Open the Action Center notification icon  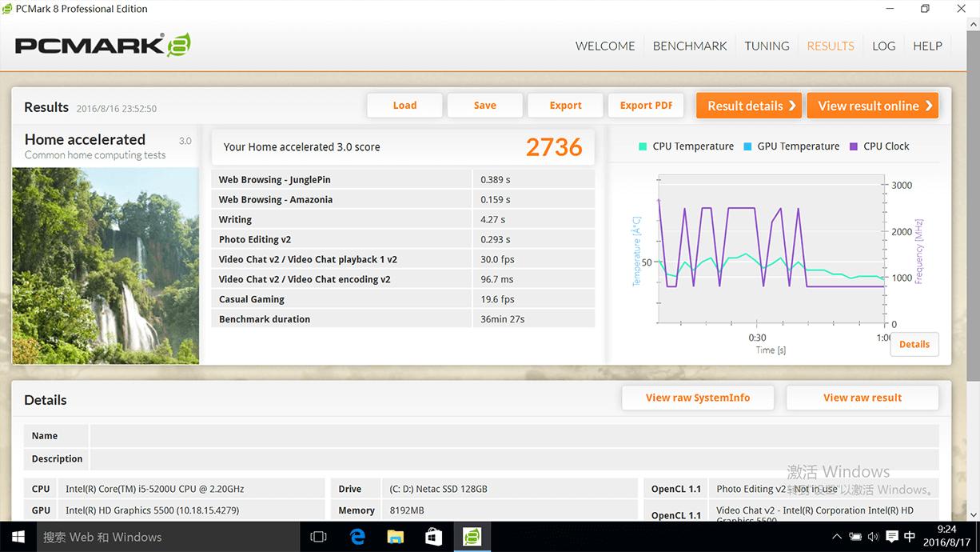892,537
